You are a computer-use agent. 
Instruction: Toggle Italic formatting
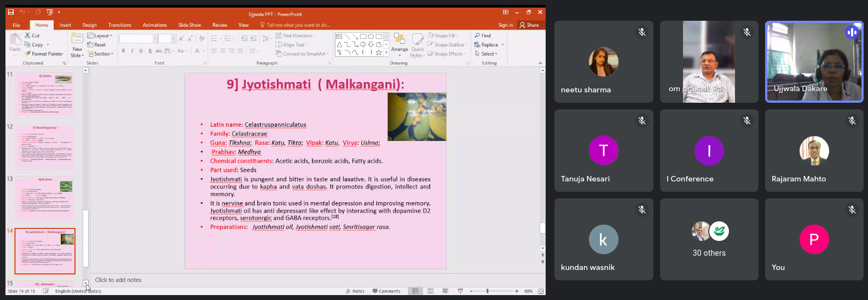pyautogui.click(x=132, y=51)
